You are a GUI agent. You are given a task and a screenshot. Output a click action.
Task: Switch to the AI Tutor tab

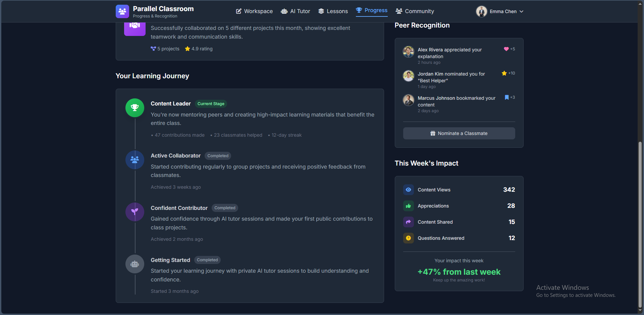pos(296,11)
